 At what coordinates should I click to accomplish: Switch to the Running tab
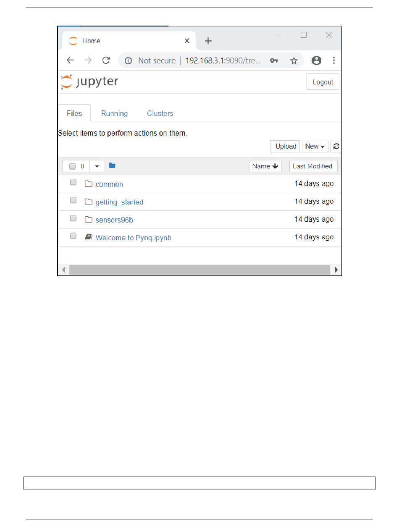[x=115, y=113]
